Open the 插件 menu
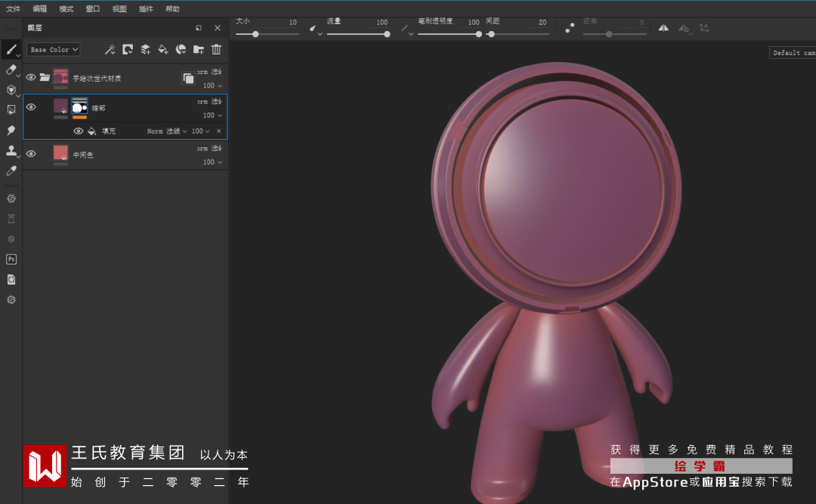This screenshot has width=816, height=504. 146,9
